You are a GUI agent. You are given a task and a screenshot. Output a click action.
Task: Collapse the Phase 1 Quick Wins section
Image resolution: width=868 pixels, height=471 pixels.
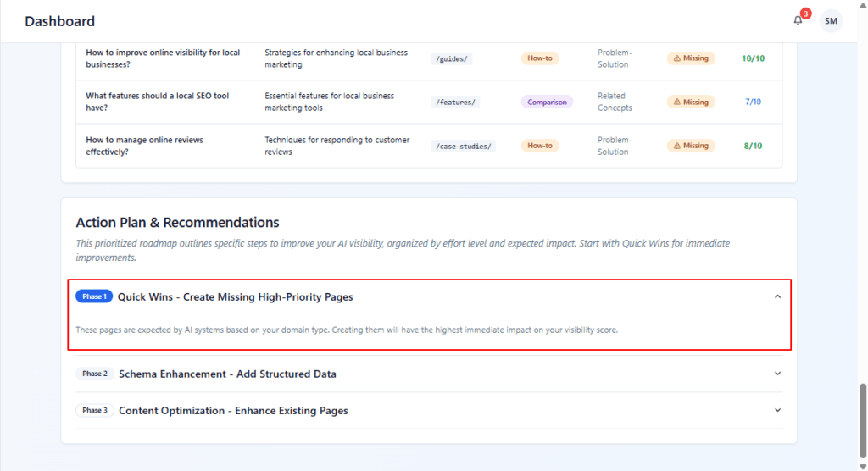coord(777,296)
